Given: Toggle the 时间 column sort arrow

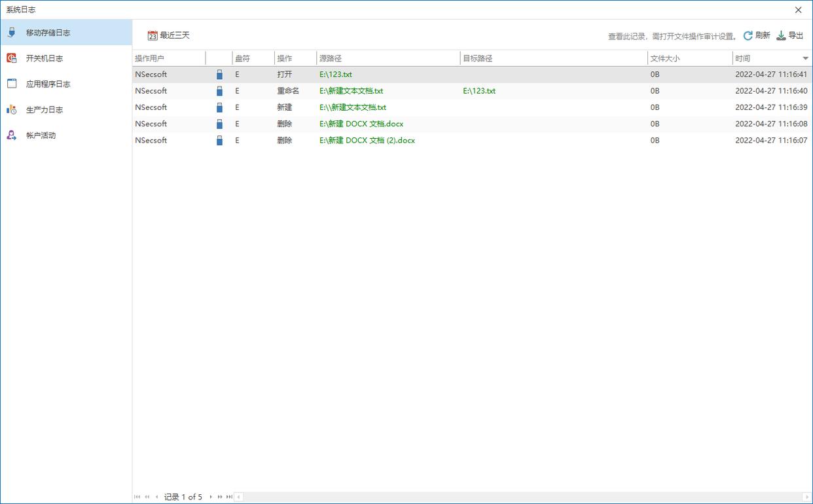Looking at the screenshot, I should pos(805,59).
